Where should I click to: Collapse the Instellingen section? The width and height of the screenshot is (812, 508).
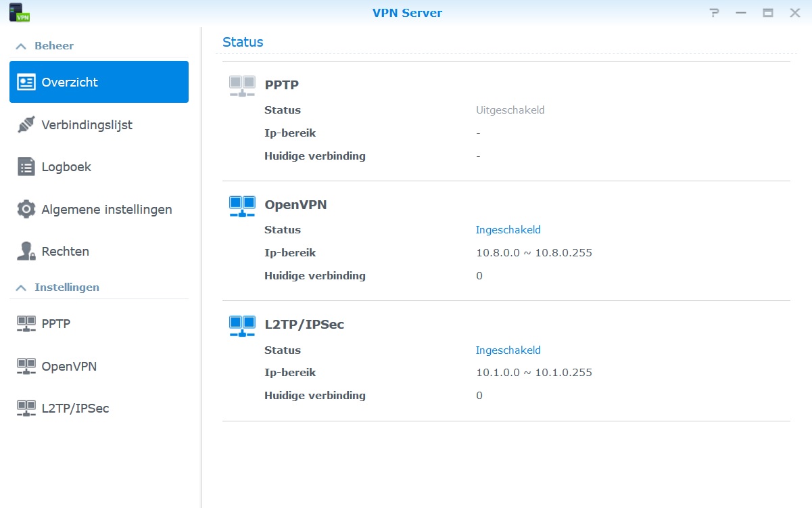(x=21, y=287)
